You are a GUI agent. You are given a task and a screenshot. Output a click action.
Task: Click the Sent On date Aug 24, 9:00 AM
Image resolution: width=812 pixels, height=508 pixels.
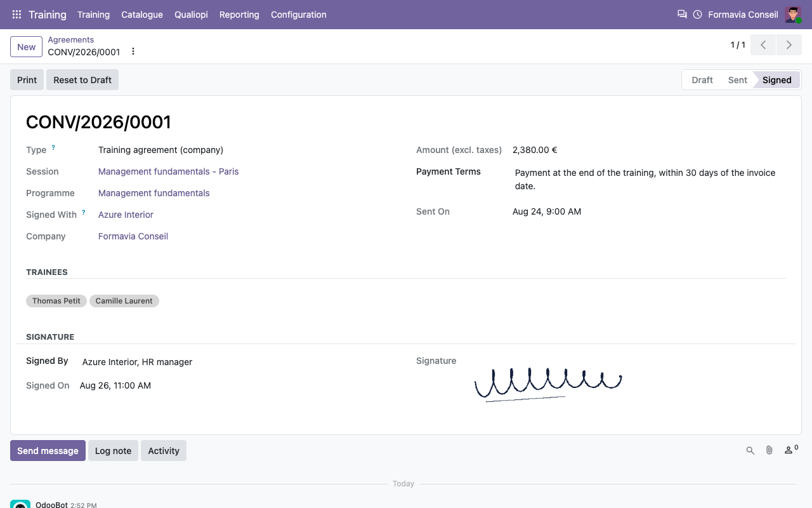tap(547, 211)
